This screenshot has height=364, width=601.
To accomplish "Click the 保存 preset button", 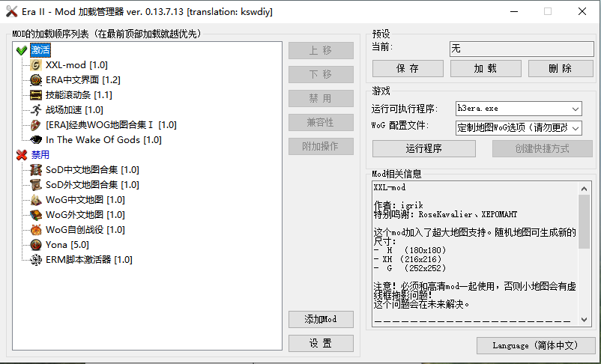I will pos(408,69).
